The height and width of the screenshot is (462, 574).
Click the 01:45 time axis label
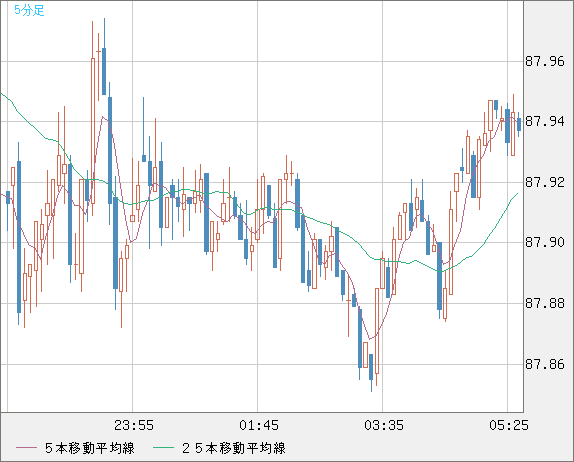[x=259, y=425]
